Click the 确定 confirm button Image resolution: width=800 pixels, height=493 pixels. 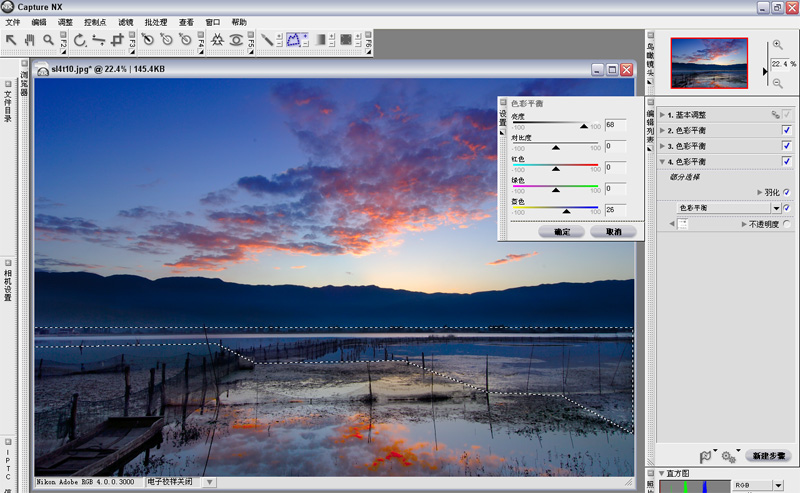point(561,232)
